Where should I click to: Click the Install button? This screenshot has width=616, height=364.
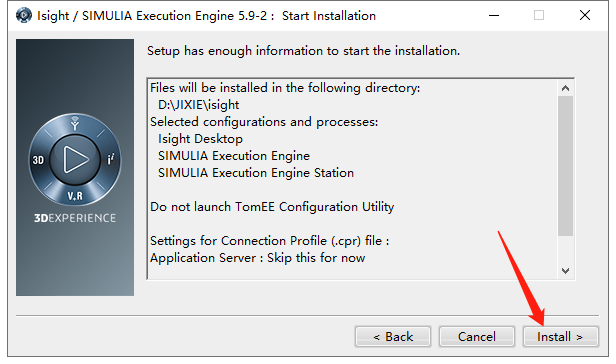pyautogui.click(x=560, y=337)
